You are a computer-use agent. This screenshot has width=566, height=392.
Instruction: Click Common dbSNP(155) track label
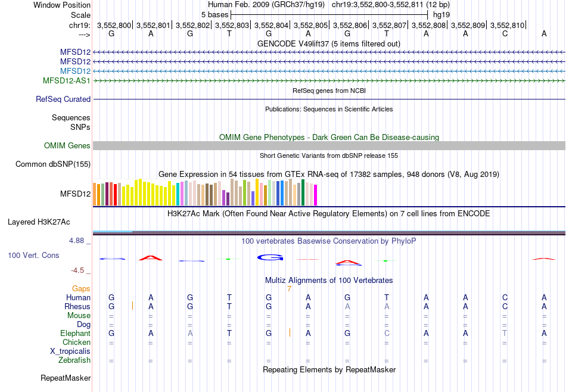click(x=53, y=164)
